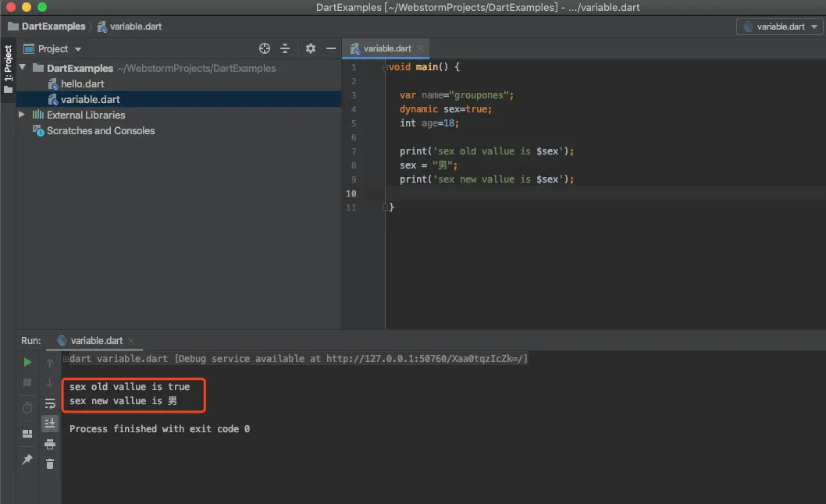
Task: Click the yellow macOS minimize window button
Action: pos(27,7)
